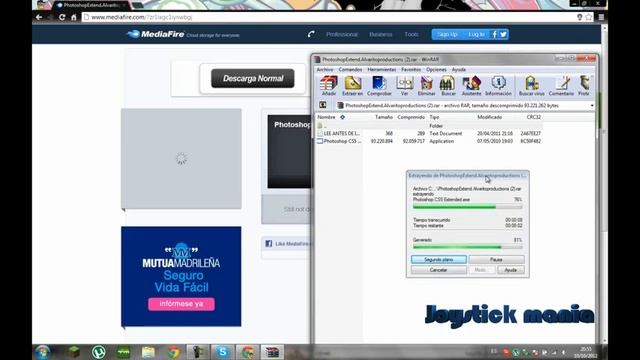Screen dimensions: 640x360
Task: Click the taskbar clock
Action: tap(586, 352)
